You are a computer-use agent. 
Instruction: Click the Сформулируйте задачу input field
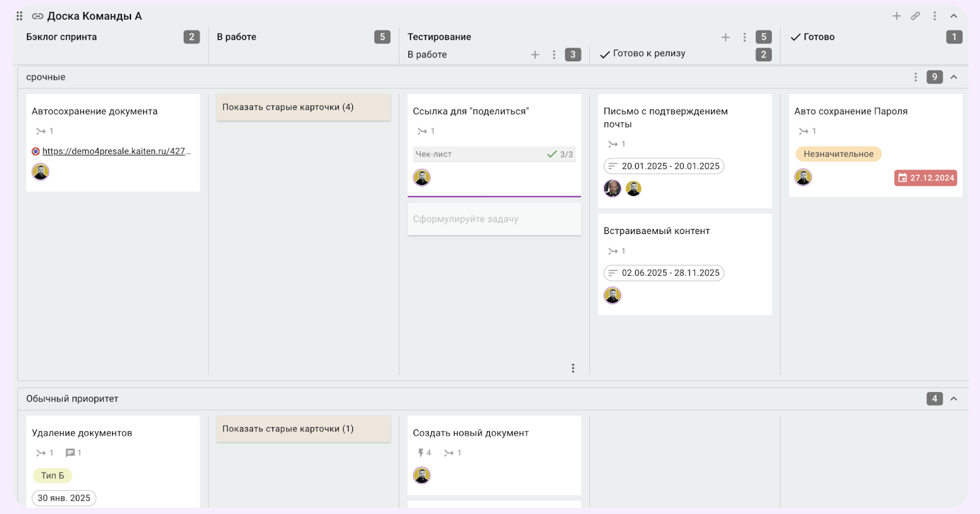coord(494,219)
